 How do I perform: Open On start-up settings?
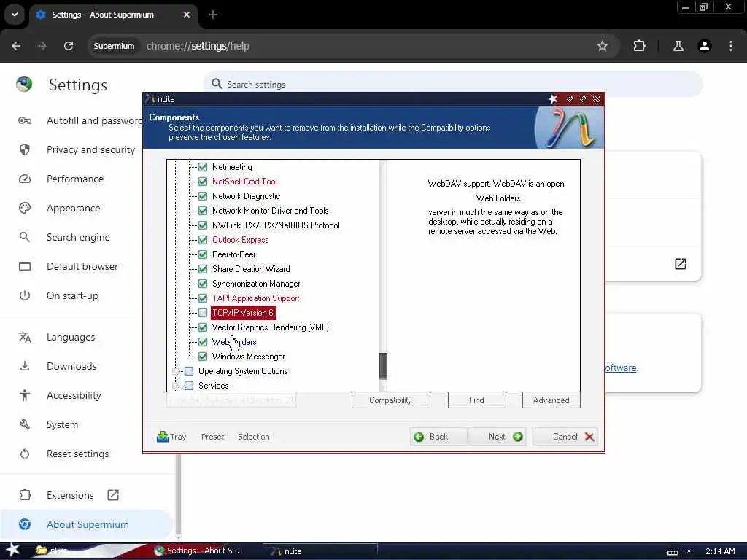[x=72, y=296]
